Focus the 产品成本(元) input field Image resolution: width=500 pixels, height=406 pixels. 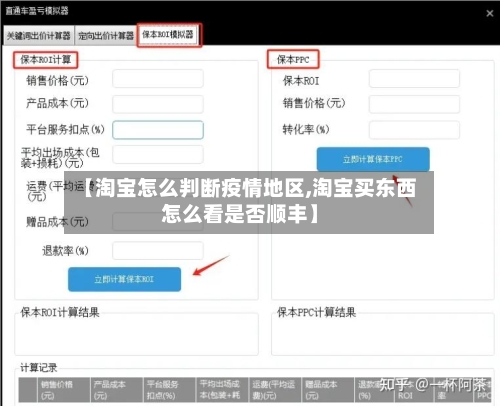point(158,104)
